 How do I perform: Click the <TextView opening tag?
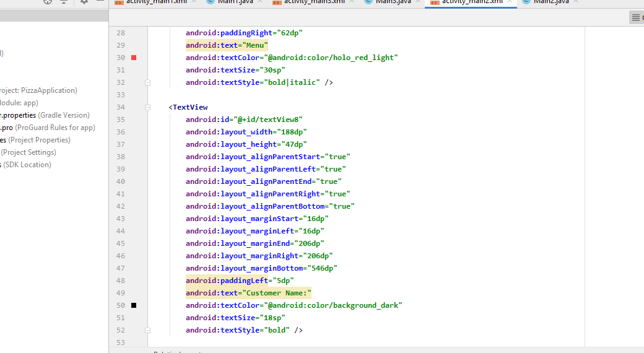[188, 107]
